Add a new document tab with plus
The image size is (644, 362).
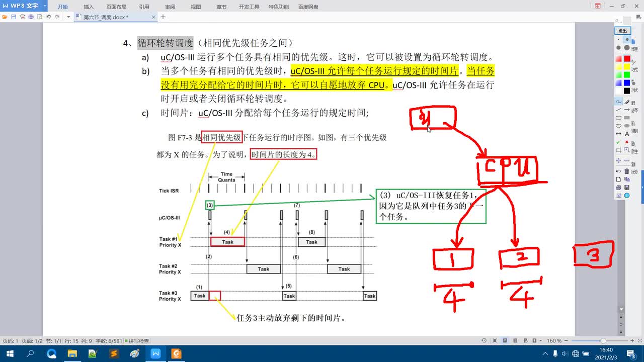click(x=163, y=17)
